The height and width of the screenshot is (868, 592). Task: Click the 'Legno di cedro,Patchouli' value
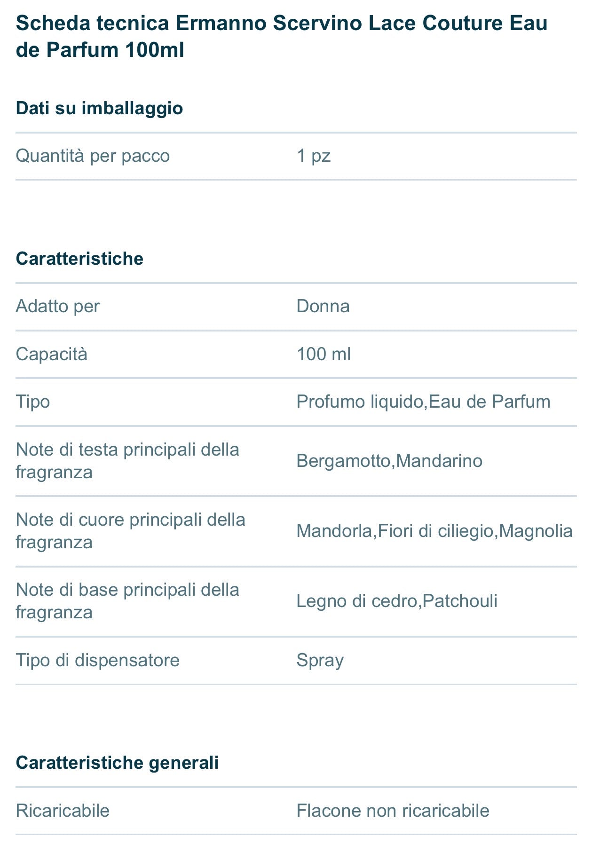(x=397, y=600)
